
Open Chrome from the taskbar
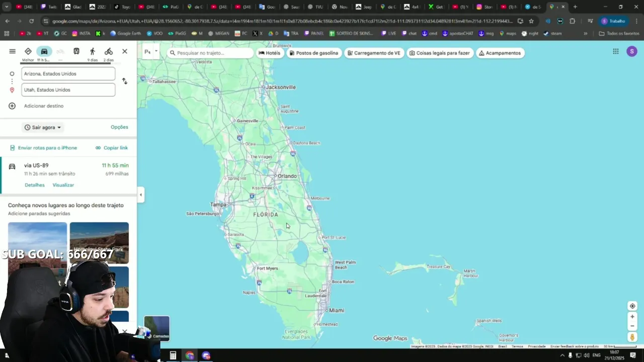click(x=190, y=355)
